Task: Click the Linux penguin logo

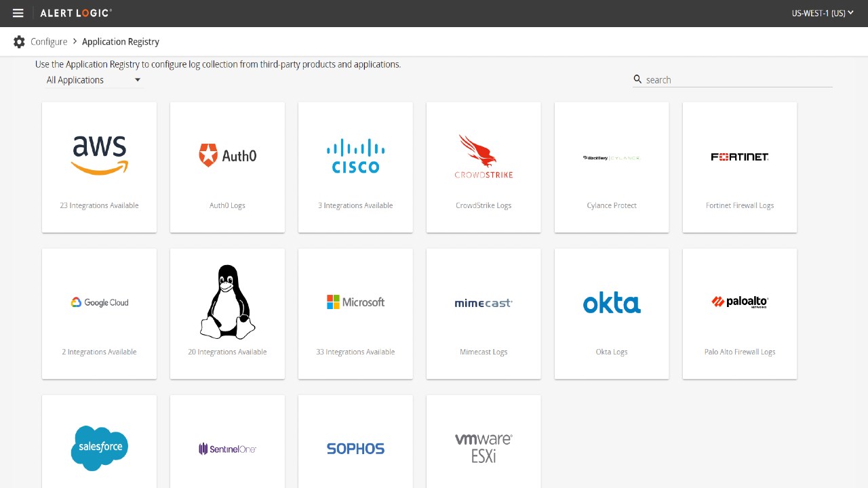Action: 228,302
